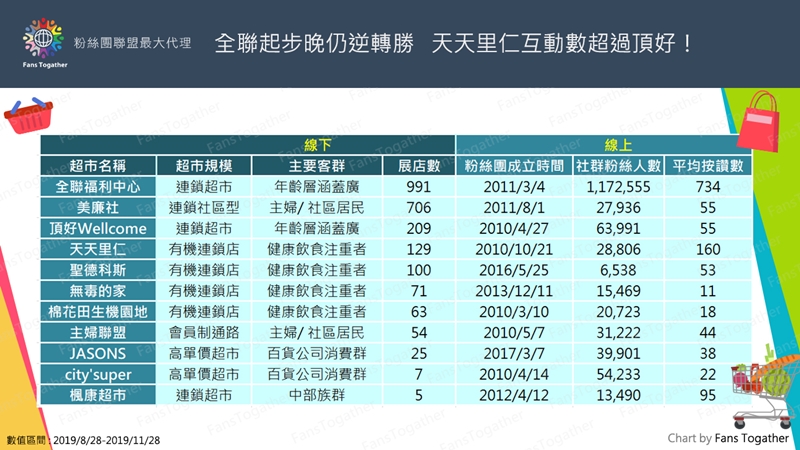
Task: Click the 63,991 fan count cell
Action: 618,229
